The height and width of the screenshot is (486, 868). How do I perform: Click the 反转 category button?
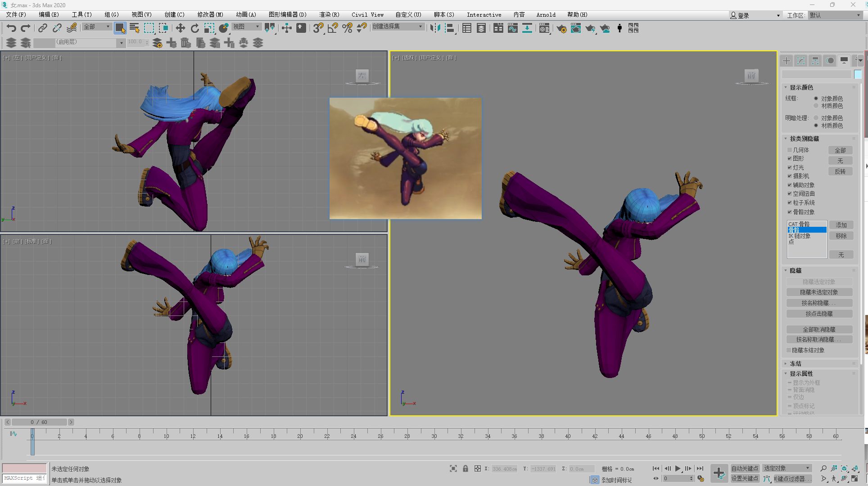tap(840, 171)
